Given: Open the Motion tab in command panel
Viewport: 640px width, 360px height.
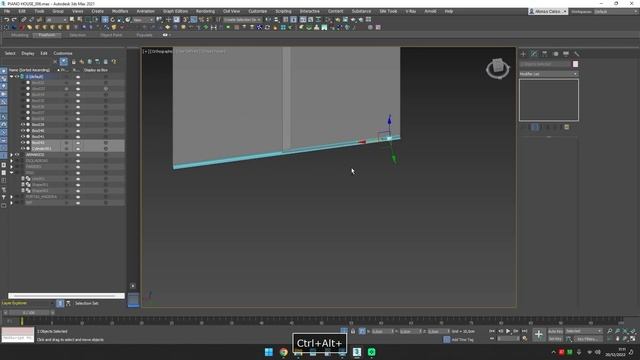Looking at the screenshot, I should pos(555,54).
